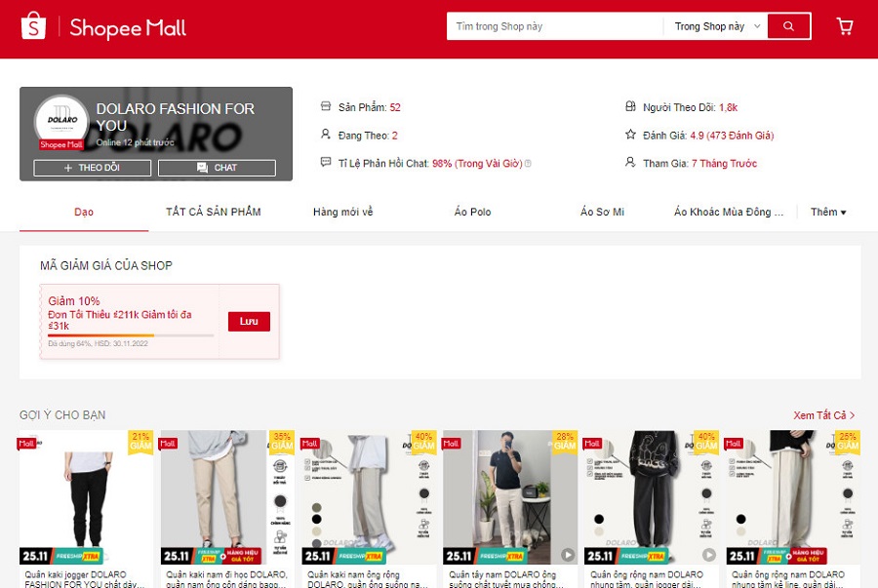Open the 'Trong Shop này' search scope dropdown
This screenshot has width=878, height=588.
[x=716, y=26]
